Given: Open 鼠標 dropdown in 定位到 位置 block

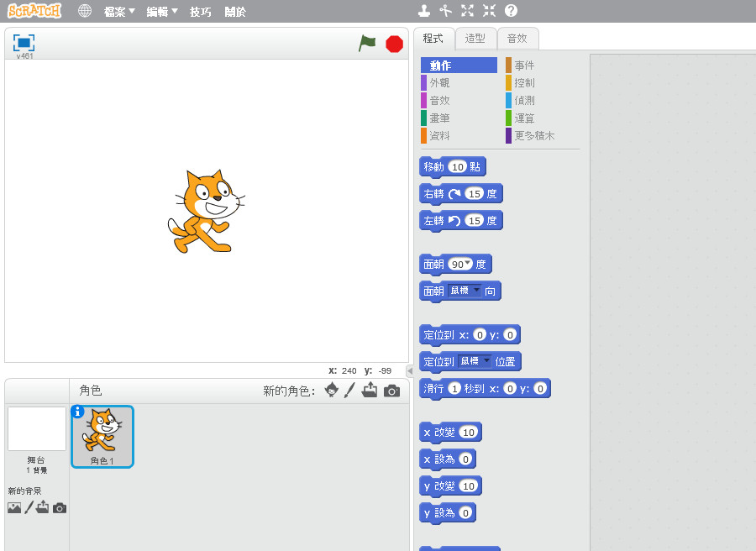Looking at the screenshot, I should [475, 360].
